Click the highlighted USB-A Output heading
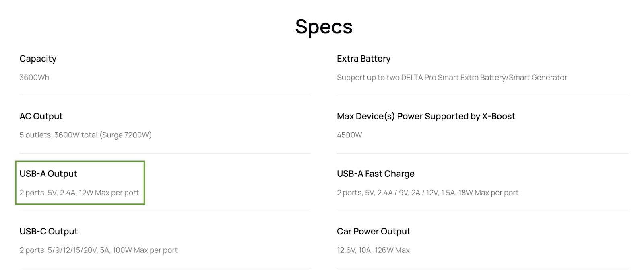Image resolution: width=644 pixels, height=279 pixels. pos(48,174)
